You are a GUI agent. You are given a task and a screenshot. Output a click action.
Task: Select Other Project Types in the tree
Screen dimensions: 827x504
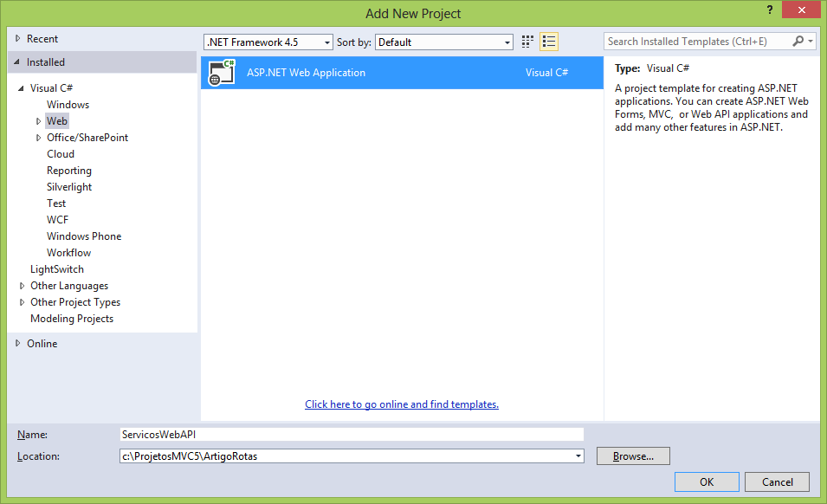point(75,302)
